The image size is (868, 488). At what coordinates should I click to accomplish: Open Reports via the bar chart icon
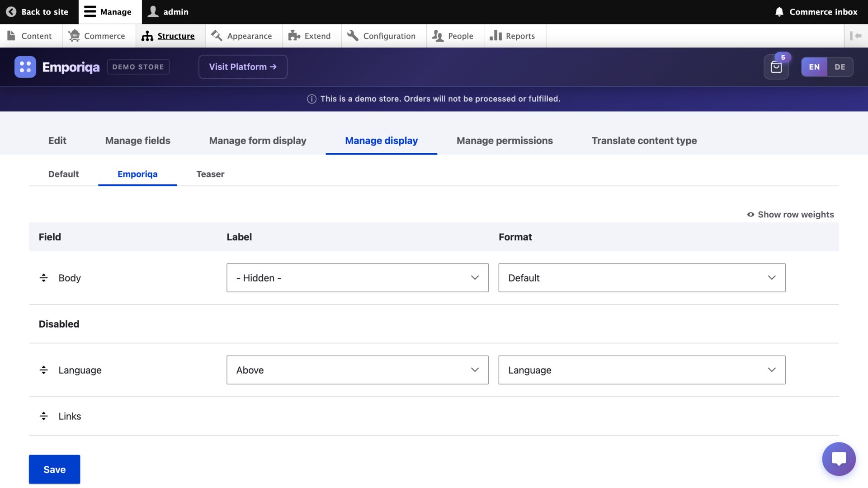pos(494,35)
